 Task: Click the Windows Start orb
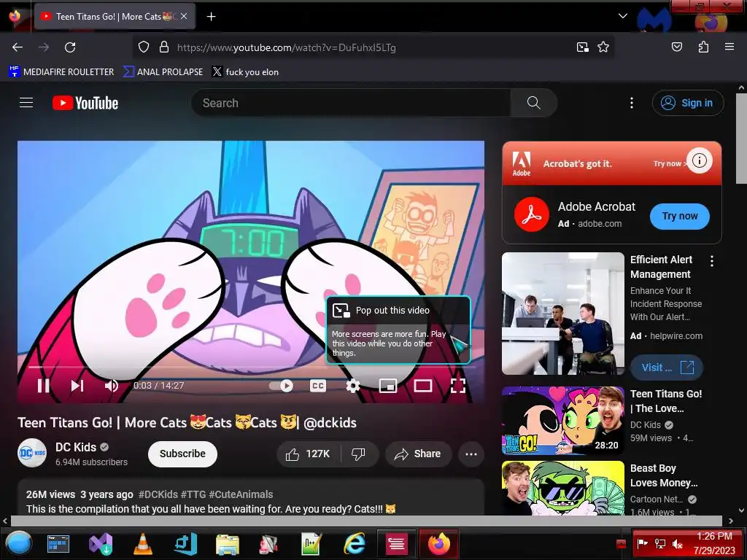click(19, 543)
